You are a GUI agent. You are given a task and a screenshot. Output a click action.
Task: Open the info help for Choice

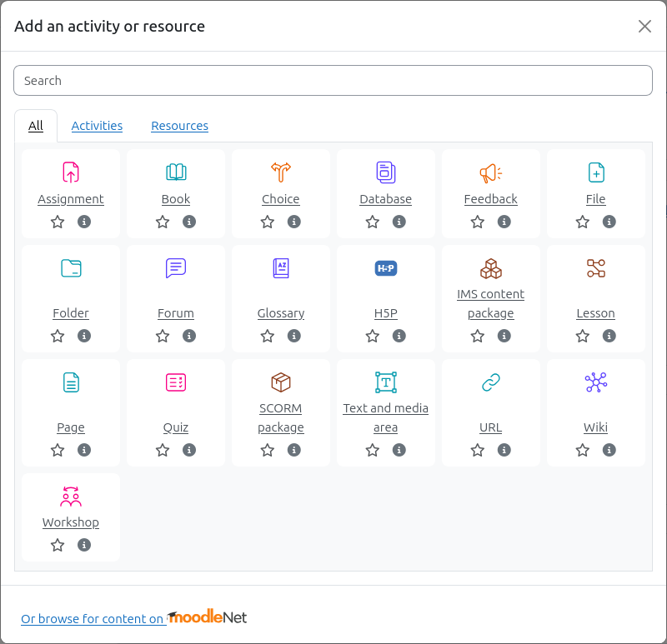294,222
